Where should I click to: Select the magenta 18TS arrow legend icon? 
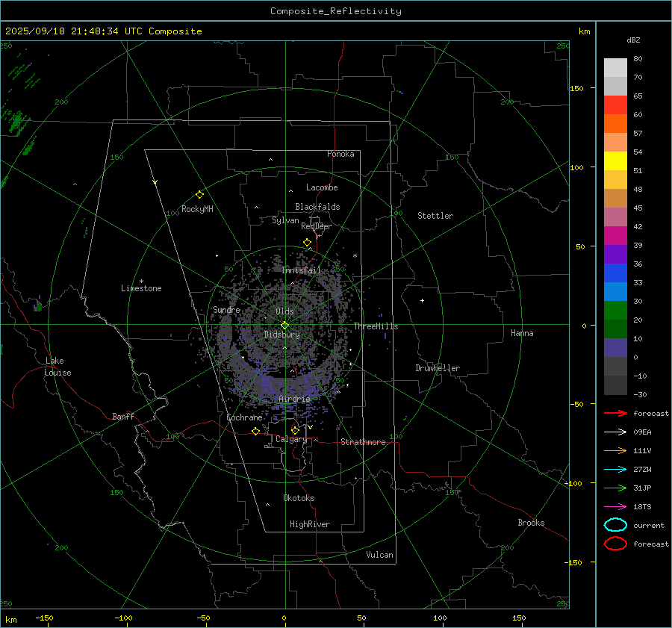615,506
